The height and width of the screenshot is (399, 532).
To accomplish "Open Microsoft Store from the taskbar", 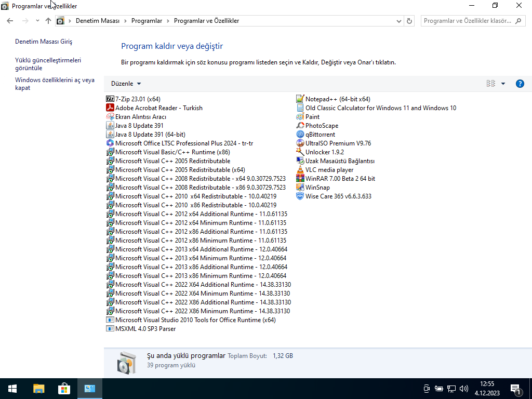I will click(64, 389).
